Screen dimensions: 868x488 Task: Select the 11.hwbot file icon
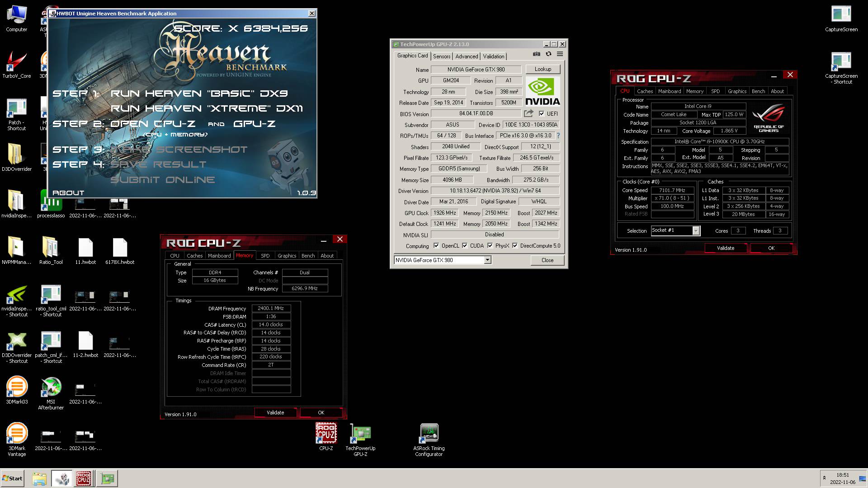[x=85, y=251]
